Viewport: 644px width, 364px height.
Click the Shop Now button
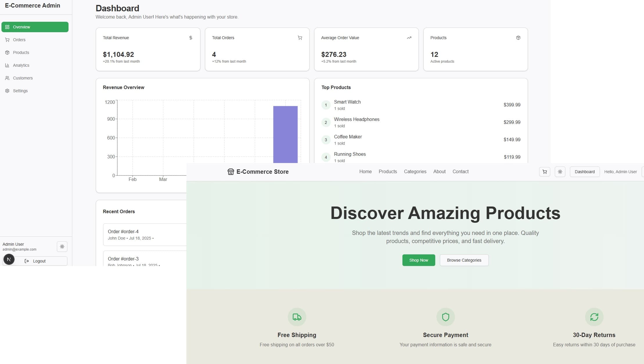(418, 260)
